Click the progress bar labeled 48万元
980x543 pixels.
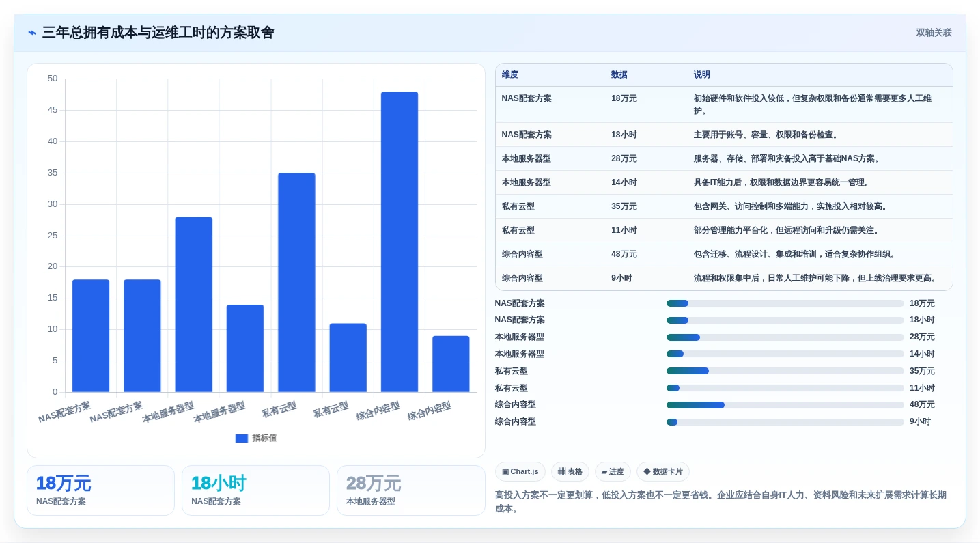tap(785, 405)
